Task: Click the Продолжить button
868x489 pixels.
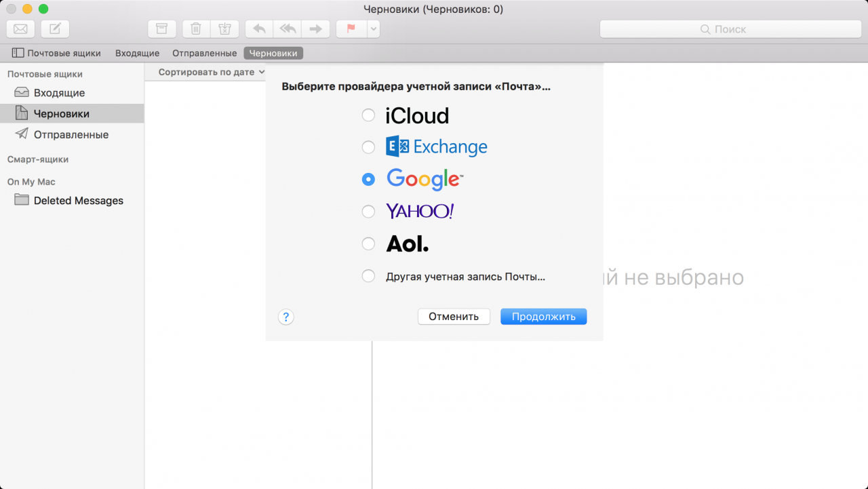Action: coord(544,317)
